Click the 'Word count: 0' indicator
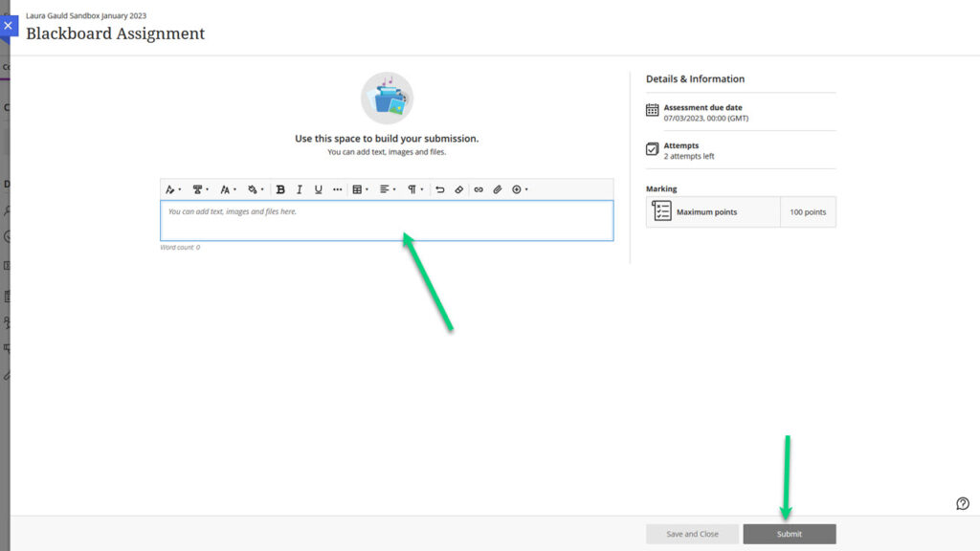 pos(180,248)
